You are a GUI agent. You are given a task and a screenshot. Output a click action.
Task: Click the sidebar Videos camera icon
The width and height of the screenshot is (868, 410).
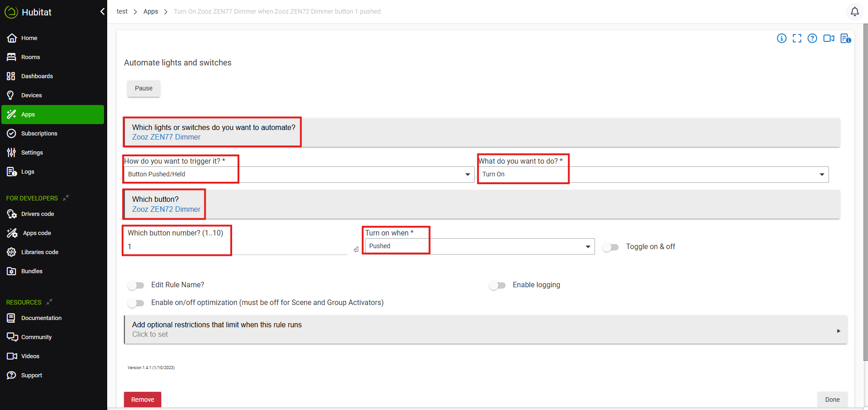12,356
